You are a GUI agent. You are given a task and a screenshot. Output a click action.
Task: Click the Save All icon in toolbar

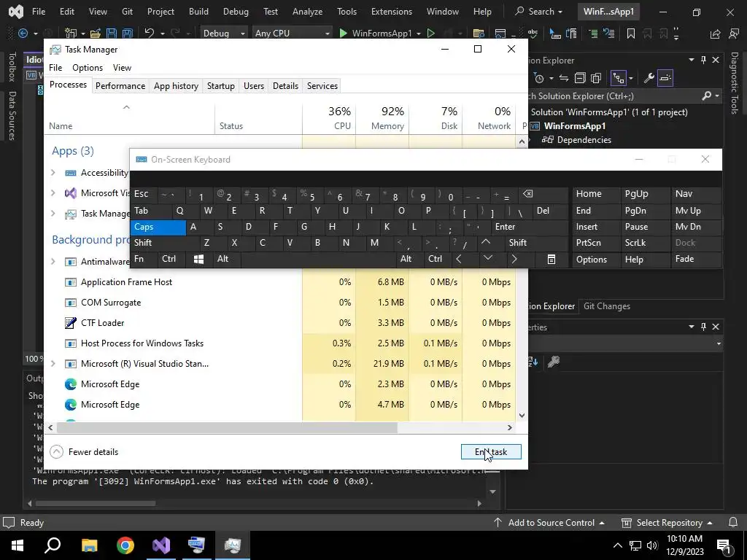pyautogui.click(x=127, y=34)
